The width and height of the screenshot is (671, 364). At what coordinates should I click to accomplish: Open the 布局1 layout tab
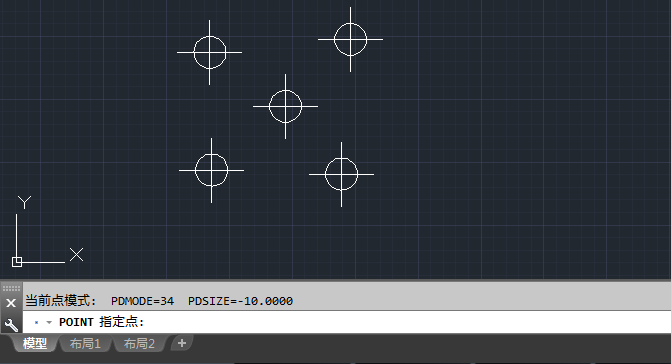[x=85, y=343]
